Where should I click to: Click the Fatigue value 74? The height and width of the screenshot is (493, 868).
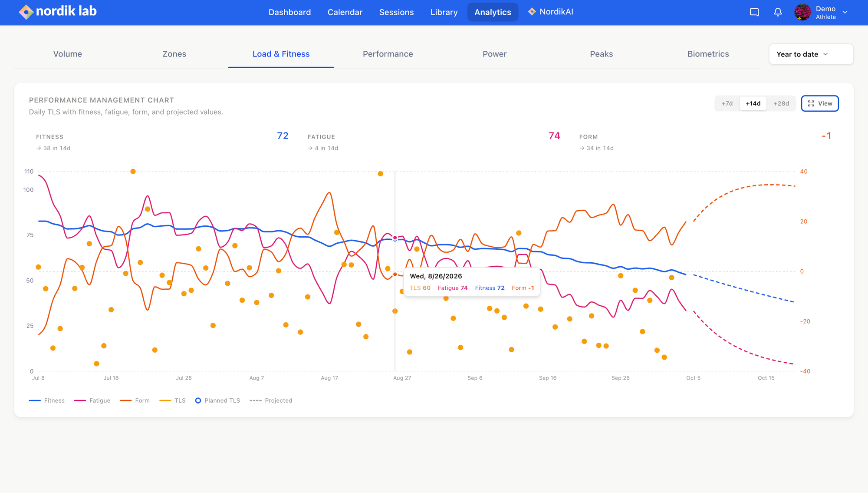[x=554, y=136]
